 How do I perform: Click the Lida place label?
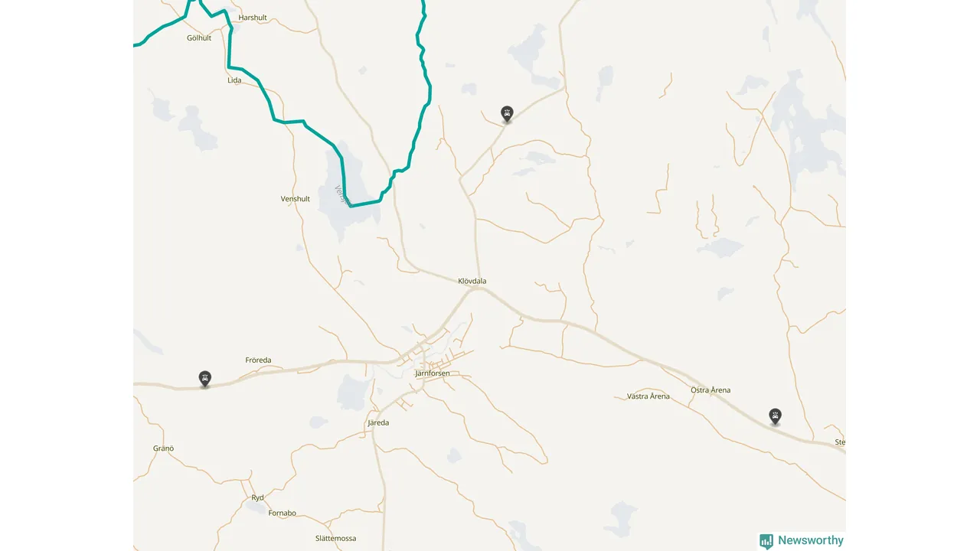click(x=234, y=80)
